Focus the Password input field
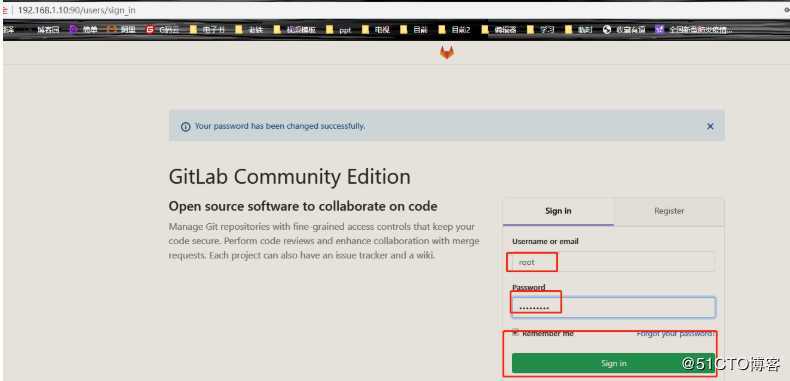The image size is (790, 381). (x=613, y=307)
